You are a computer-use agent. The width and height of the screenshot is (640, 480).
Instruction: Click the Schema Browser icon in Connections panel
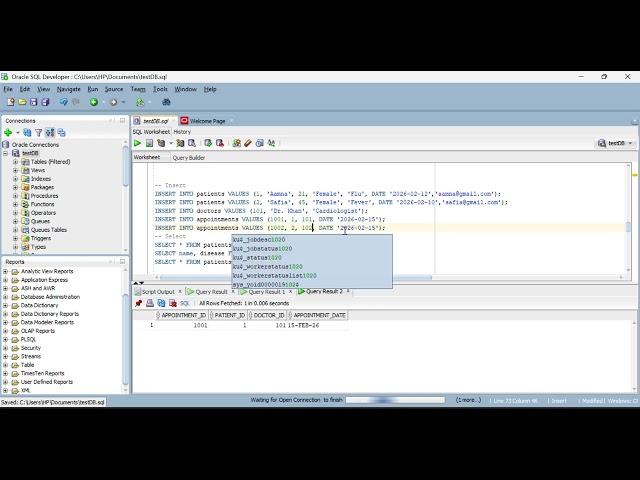tap(50, 133)
